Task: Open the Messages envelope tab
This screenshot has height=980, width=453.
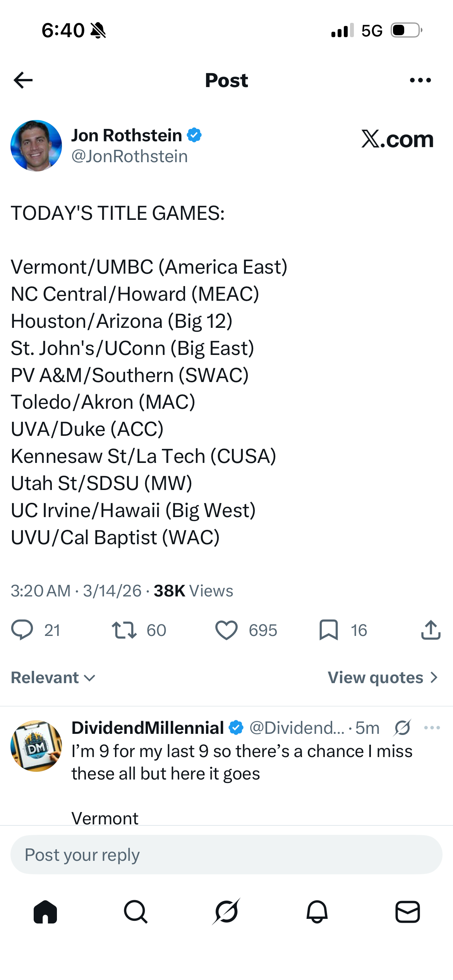Action: click(x=407, y=912)
